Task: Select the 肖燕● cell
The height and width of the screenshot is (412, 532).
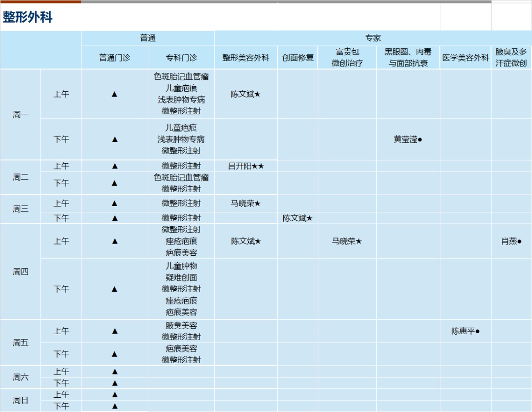Action: [511, 241]
